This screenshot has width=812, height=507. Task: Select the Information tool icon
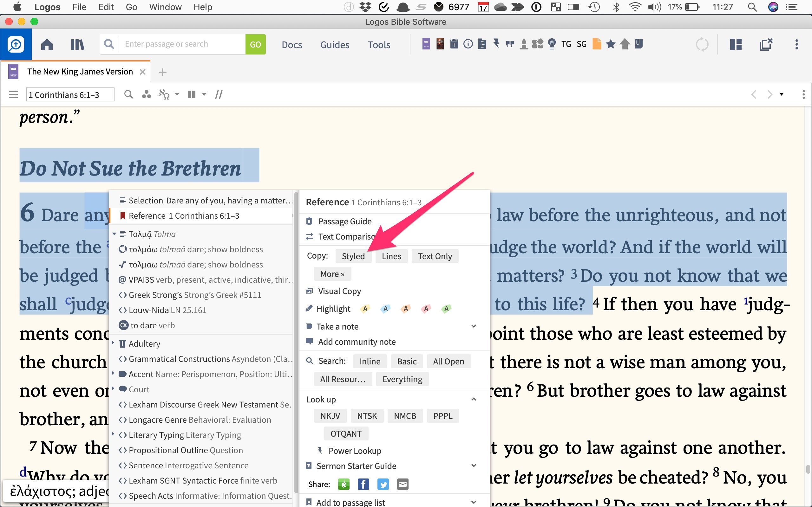click(468, 44)
